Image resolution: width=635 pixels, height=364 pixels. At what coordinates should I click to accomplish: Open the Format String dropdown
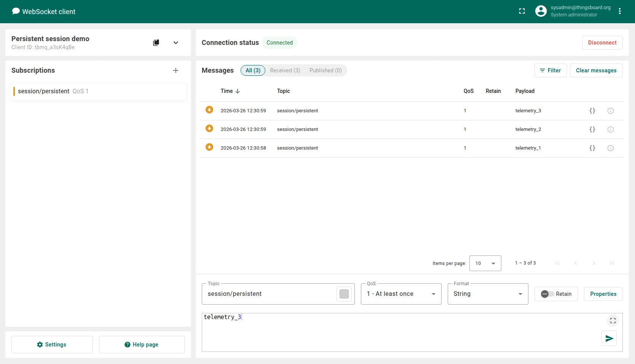488,294
